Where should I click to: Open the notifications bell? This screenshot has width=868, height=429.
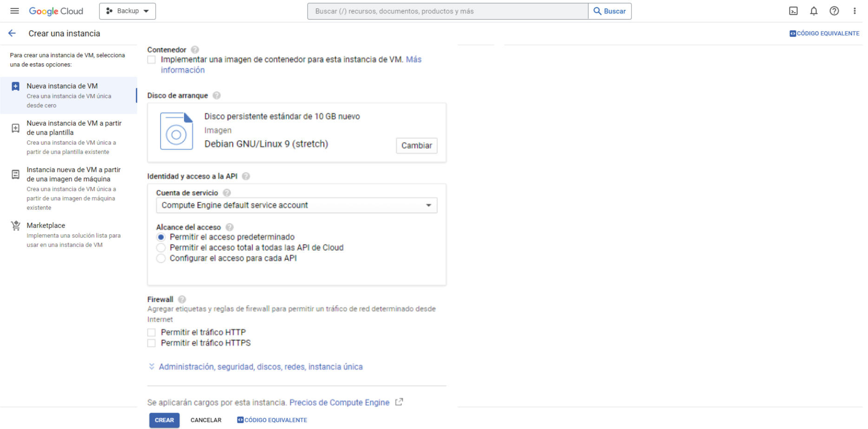click(814, 11)
